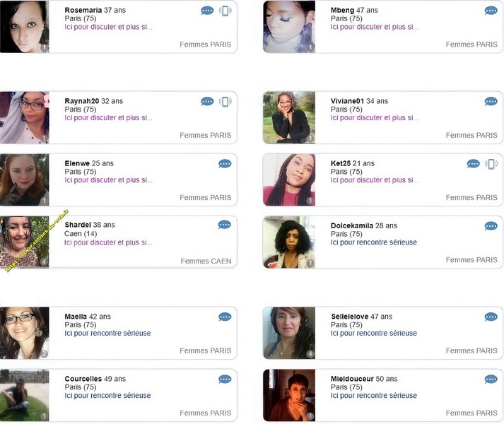Screen dimensions: 504x424
Task: Message Elenwe using the chat bubble icon
Action: pos(225,164)
